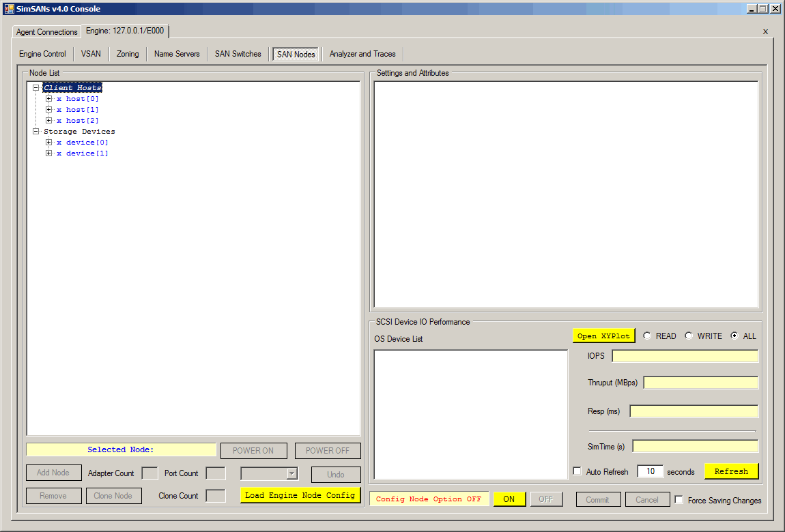Select the READ radio button
Screen dimensions: 785x532
pos(647,336)
